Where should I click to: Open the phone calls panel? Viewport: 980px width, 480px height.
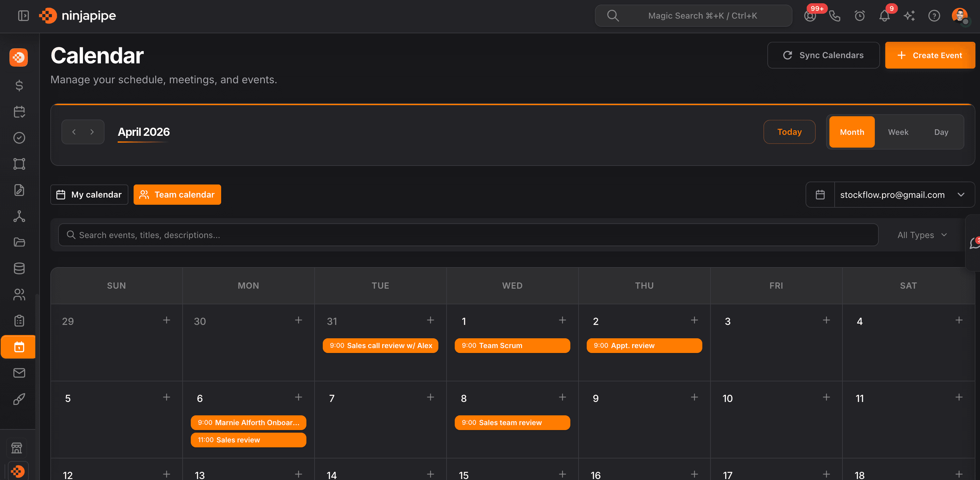835,16
